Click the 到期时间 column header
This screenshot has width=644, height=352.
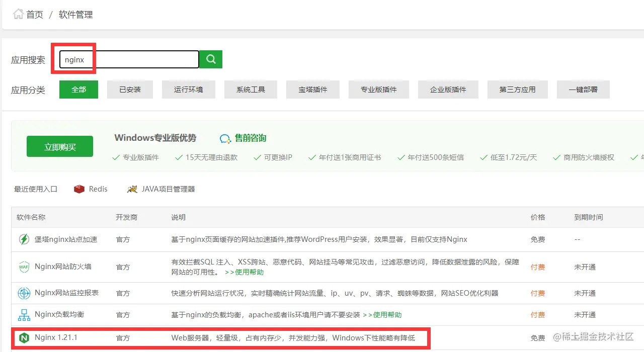tap(589, 217)
